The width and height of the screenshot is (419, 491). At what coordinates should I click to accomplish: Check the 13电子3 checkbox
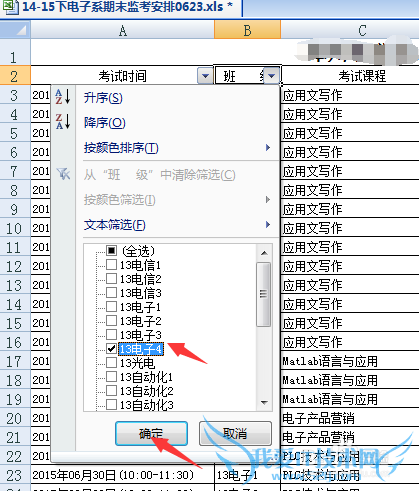click(x=111, y=334)
